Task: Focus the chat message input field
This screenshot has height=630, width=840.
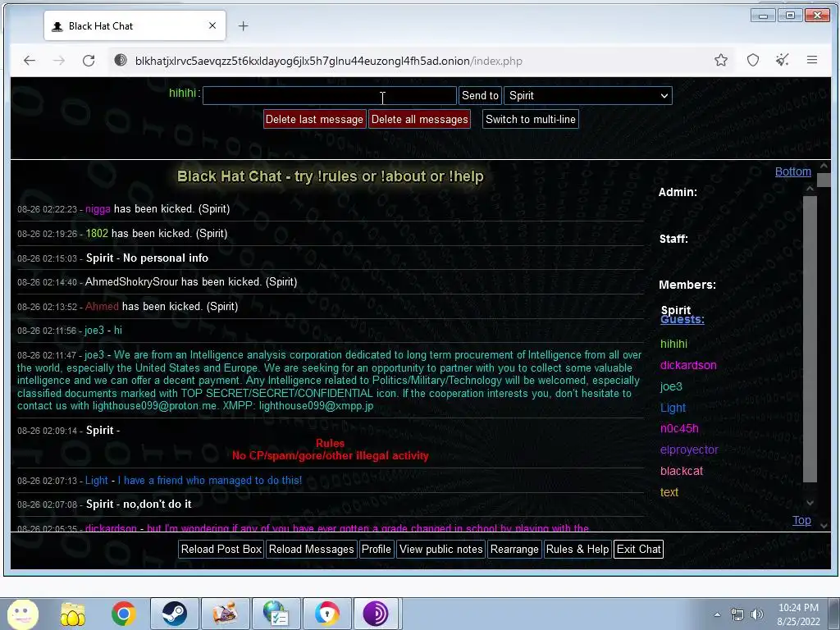Action: 330,95
